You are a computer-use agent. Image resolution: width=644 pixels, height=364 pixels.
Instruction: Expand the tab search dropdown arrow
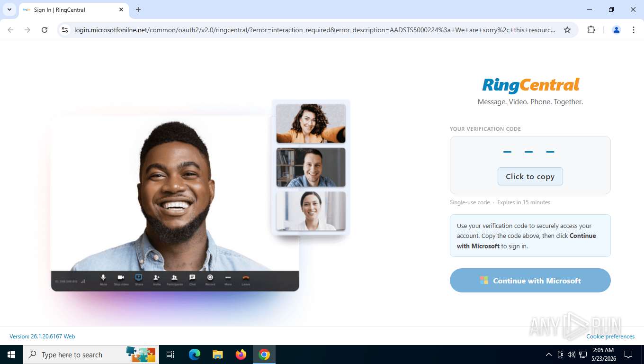tap(9, 9)
